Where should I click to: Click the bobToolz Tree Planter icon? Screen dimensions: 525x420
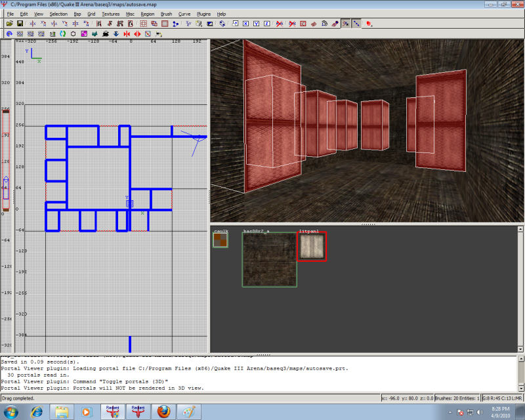94,34
